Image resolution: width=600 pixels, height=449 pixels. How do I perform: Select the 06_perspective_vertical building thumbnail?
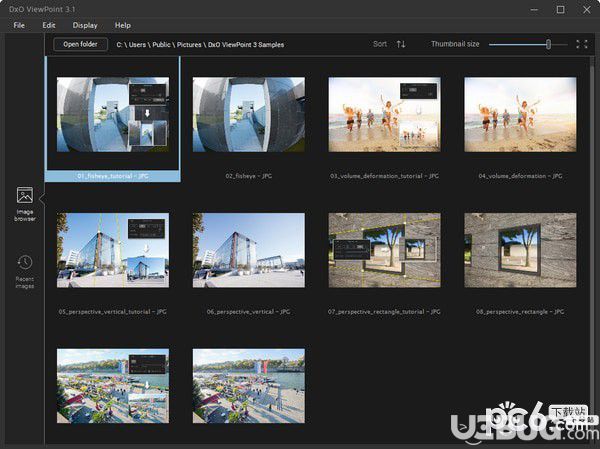point(249,250)
